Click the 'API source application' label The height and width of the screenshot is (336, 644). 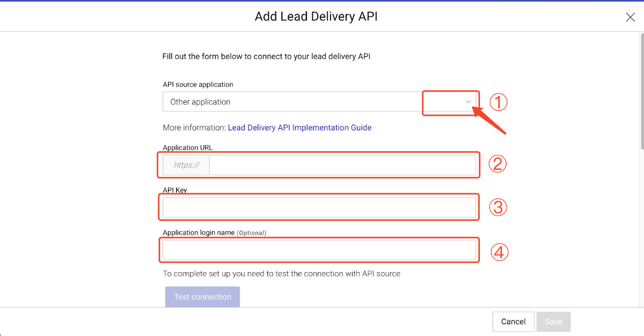coord(198,85)
